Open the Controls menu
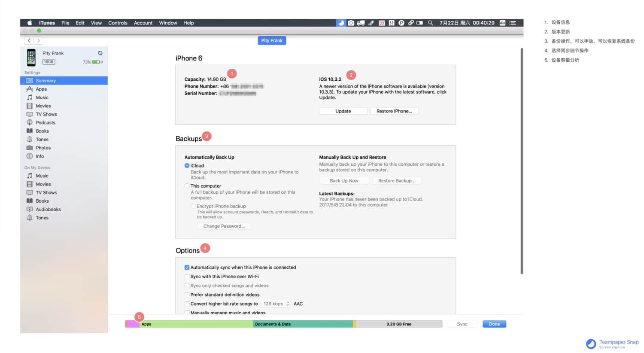Image resolution: width=644 pixels, height=353 pixels. (x=118, y=23)
